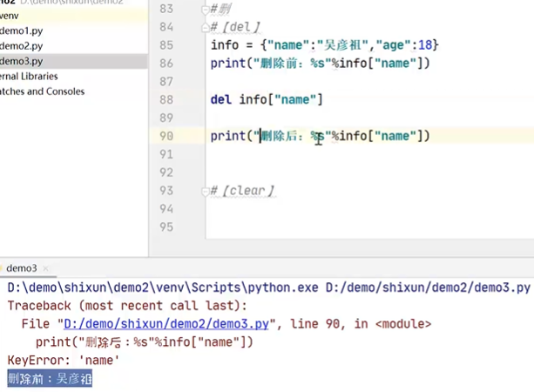Select the venv folder

tap(10, 16)
